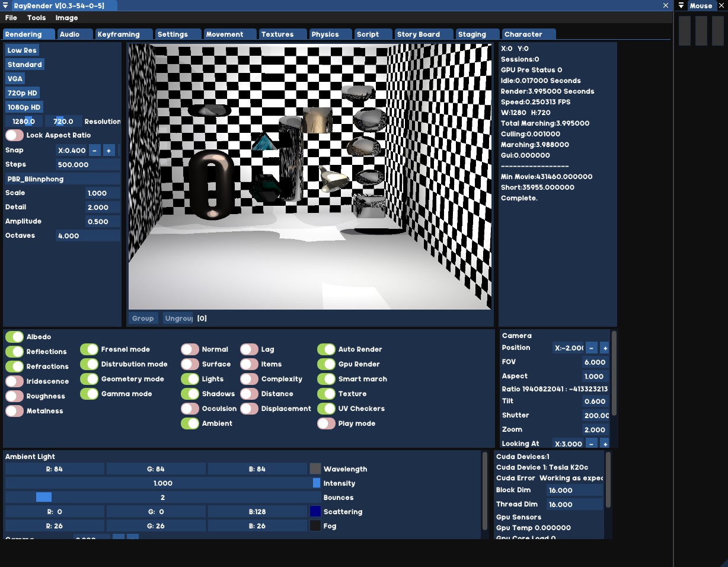728x567 pixels.
Task: Open the PBR_Blinnphong shading dropdown
Action: (62, 179)
